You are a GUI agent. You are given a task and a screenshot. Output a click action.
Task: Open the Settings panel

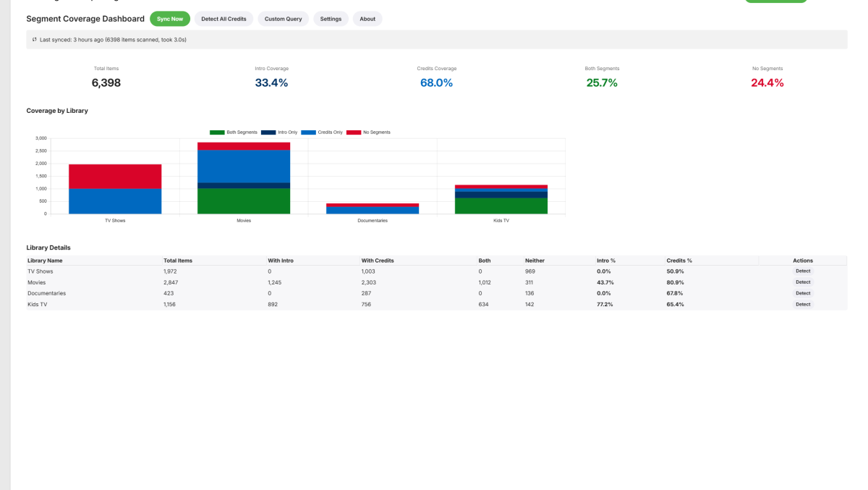click(x=331, y=19)
